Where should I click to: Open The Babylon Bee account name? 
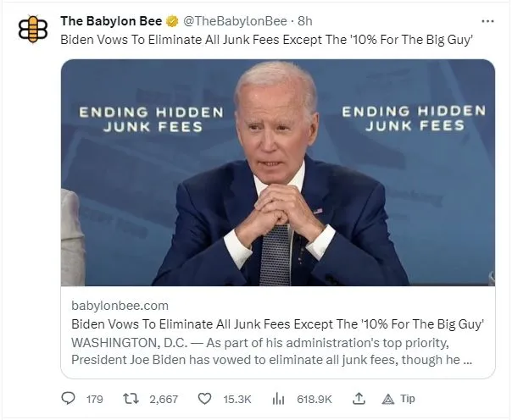point(109,21)
